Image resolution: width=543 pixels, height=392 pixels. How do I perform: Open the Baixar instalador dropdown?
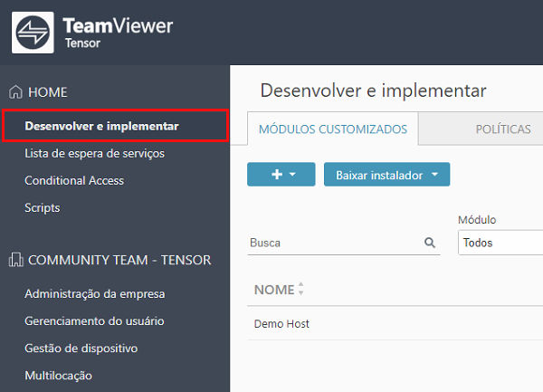click(x=386, y=174)
